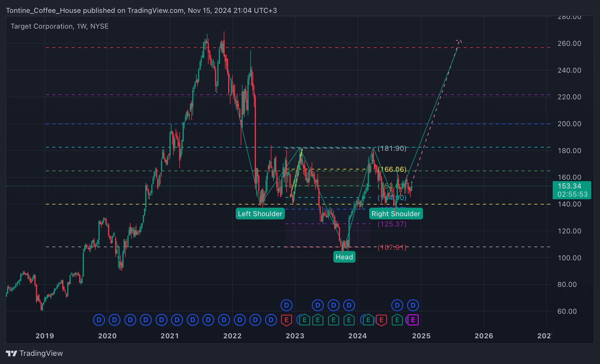Select the Head pattern label

click(x=344, y=257)
